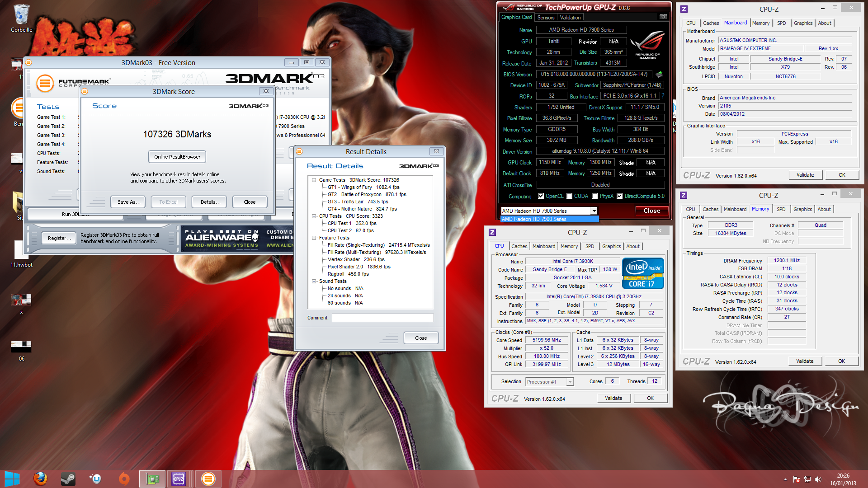Toggle the PhysX checkbox in GPU-Z
The image size is (868, 488).
pyautogui.click(x=595, y=196)
